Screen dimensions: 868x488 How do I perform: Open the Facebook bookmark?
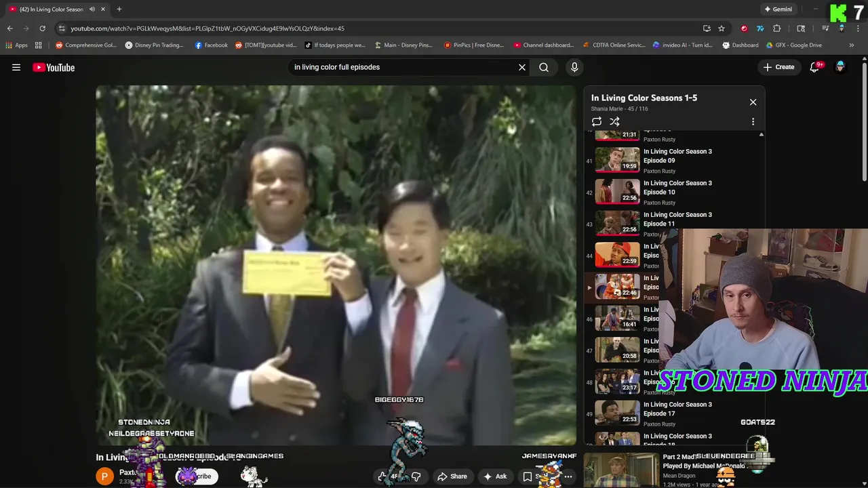[x=211, y=45]
